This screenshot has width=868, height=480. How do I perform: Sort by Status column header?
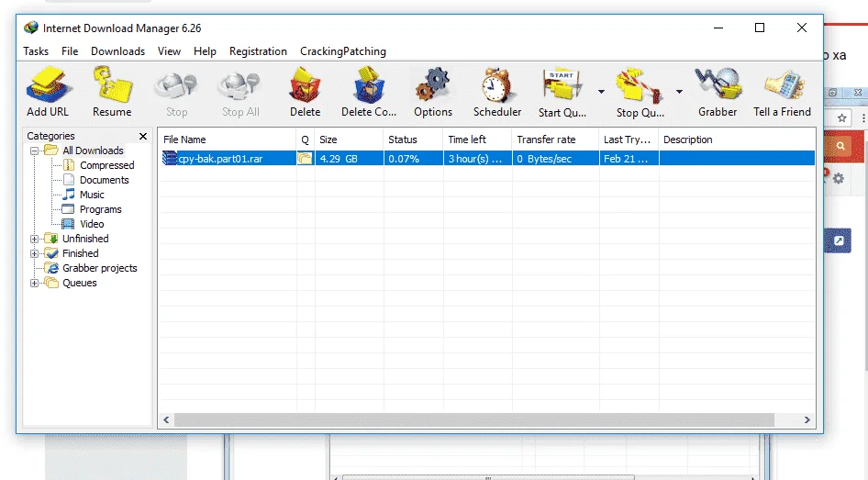pyautogui.click(x=413, y=140)
